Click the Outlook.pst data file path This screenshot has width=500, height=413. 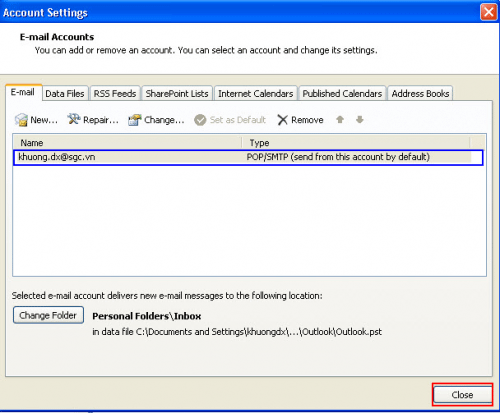(237, 332)
